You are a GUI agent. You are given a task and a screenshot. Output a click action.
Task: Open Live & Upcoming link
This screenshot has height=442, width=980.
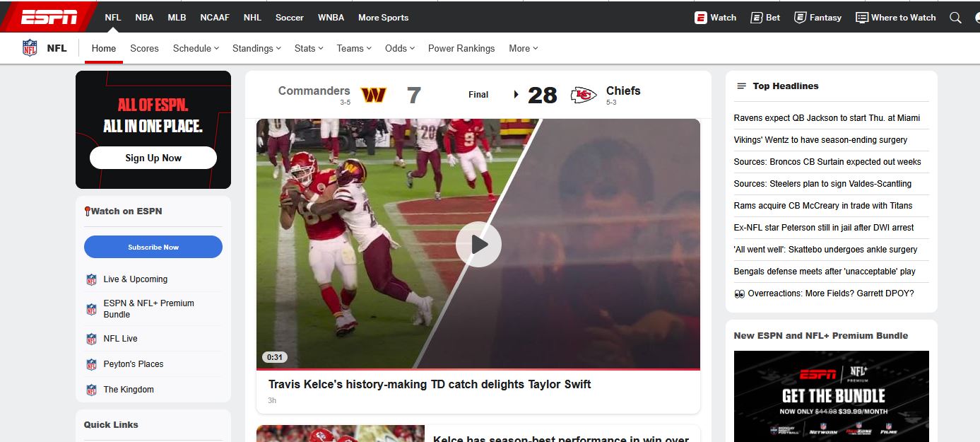(x=136, y=279)
